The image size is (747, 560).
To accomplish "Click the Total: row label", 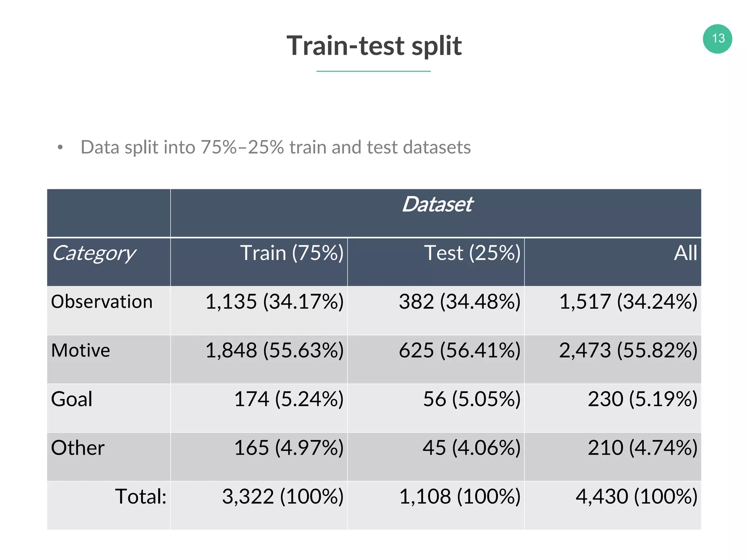I will 140,497.
